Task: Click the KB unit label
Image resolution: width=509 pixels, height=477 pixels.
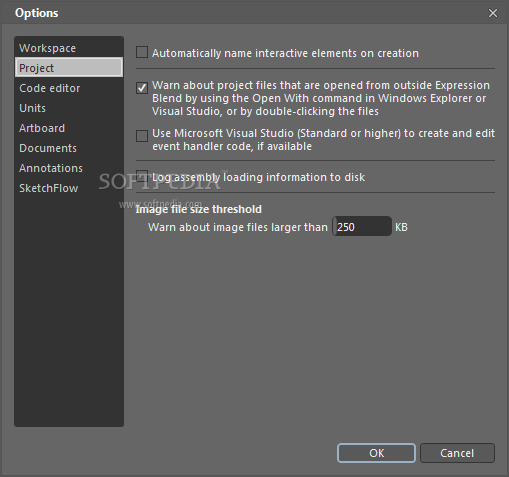Action: 401,227
